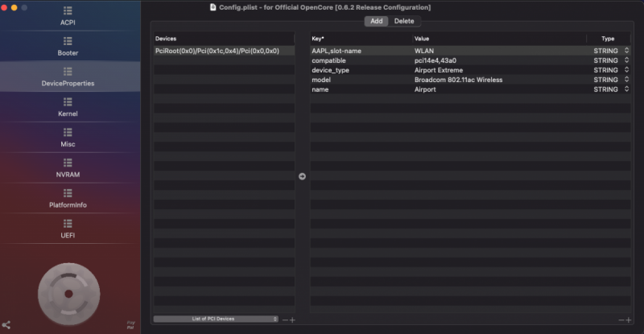
Task: Open the NVRAM section
Action: click(68, 168)
